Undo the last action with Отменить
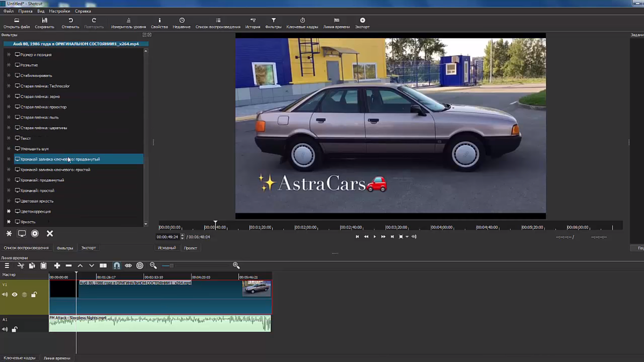Screen dimensions: 644x362 pos(70,23)
